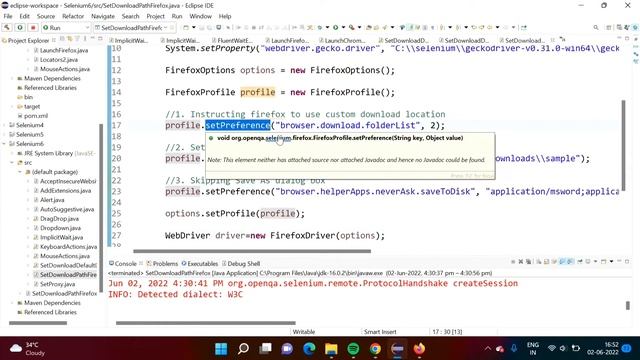Collapse the src folder node
This screenshot has height=360, width=640.
tap(12, 162)
